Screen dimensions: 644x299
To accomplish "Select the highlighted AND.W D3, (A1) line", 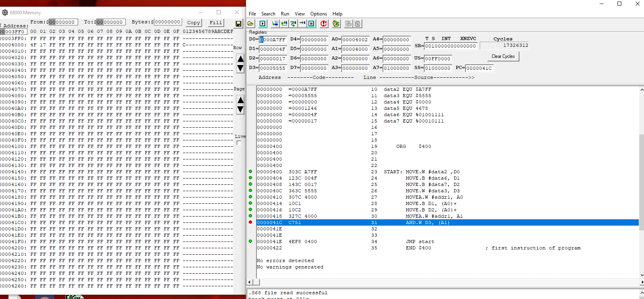I will tap(448, 222).
